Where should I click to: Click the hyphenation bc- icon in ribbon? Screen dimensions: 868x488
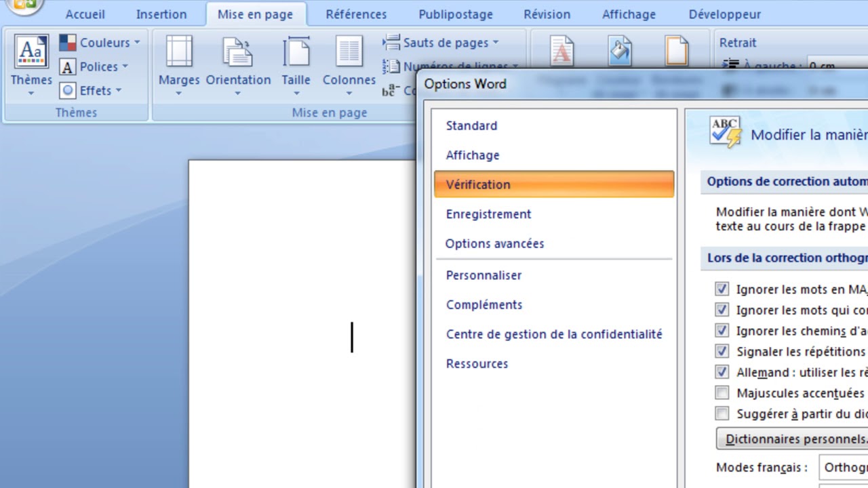click(x=389, y=90)
